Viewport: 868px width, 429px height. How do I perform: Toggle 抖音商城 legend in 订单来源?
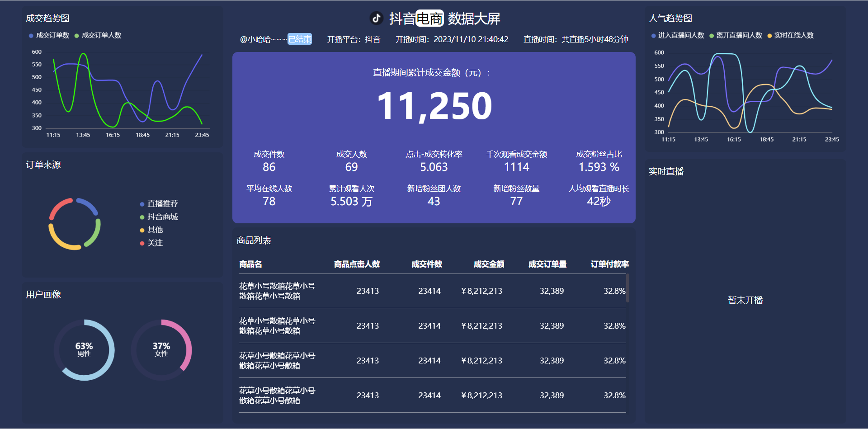point(159,217)
